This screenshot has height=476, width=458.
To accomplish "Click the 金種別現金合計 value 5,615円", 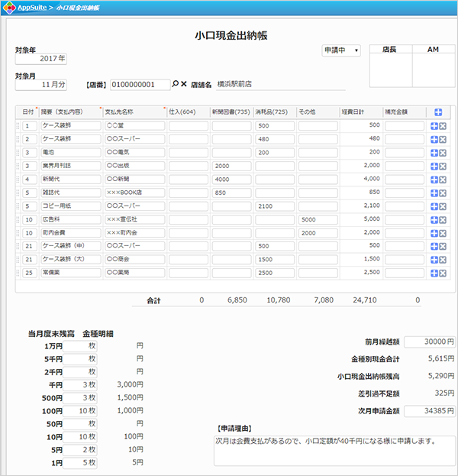I will (441, 359).
